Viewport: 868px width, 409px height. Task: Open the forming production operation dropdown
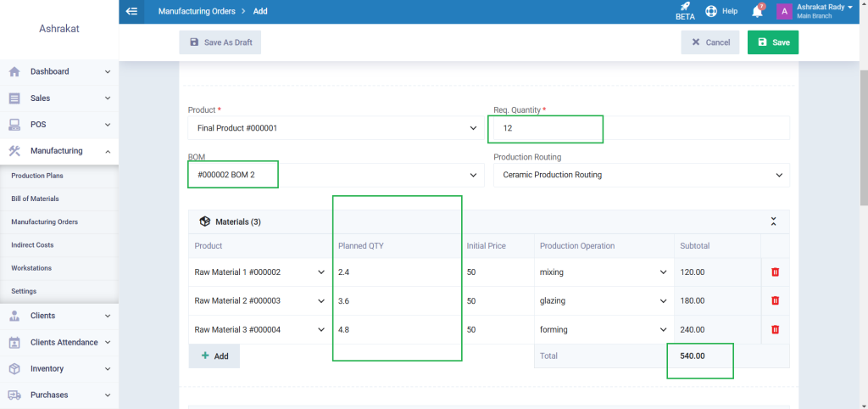pyautogui.click(x=604, y=330)
